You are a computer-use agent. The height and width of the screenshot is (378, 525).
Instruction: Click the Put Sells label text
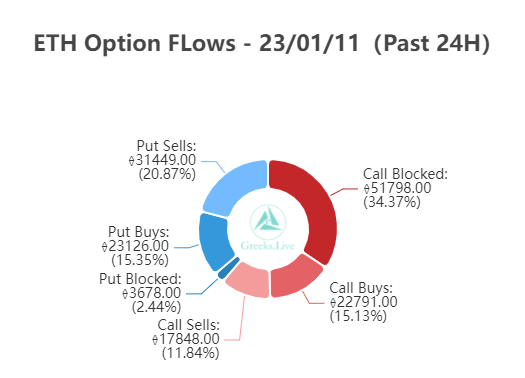(166, 146)
